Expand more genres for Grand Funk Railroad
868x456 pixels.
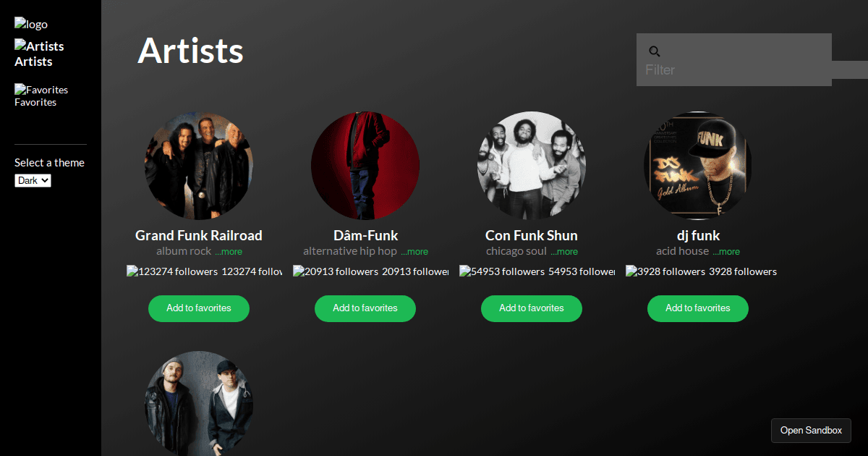229,252
